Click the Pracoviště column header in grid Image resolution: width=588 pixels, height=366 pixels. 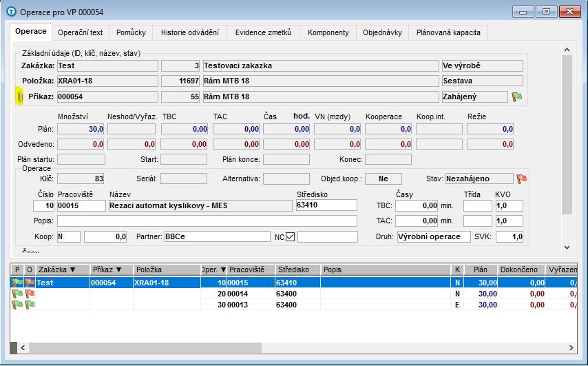point(250,270)
